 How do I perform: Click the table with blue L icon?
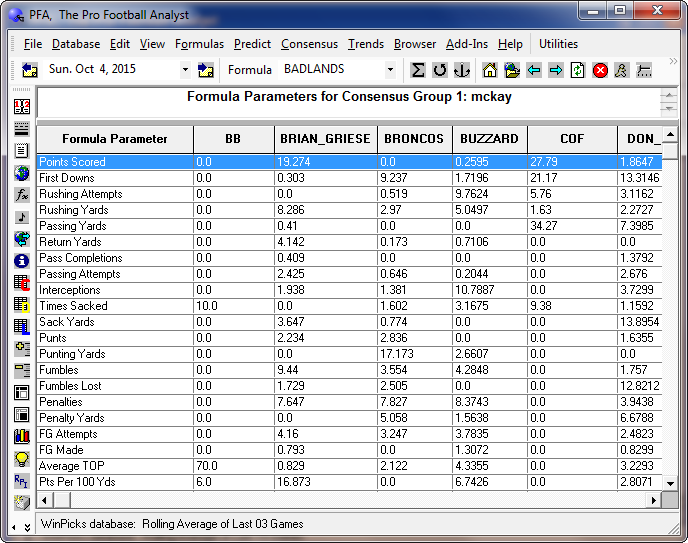pyautogui.click(x=22, y=327)
